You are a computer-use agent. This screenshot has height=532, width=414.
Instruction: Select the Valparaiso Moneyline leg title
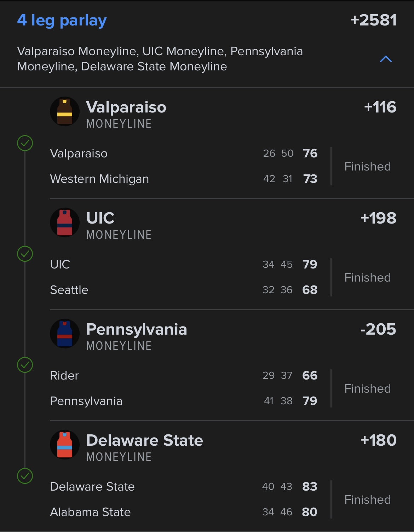click(x=126, y=108)
